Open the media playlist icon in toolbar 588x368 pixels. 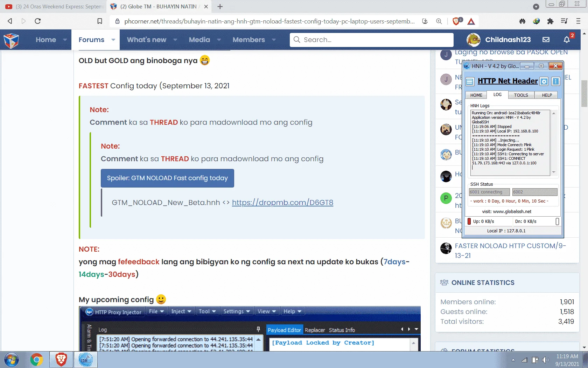(564, 21)
